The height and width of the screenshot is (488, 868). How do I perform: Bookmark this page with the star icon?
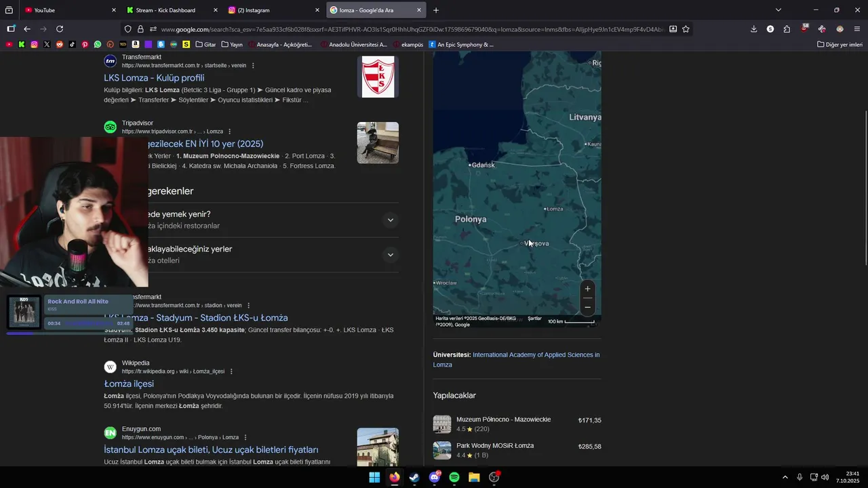point(686,29)
